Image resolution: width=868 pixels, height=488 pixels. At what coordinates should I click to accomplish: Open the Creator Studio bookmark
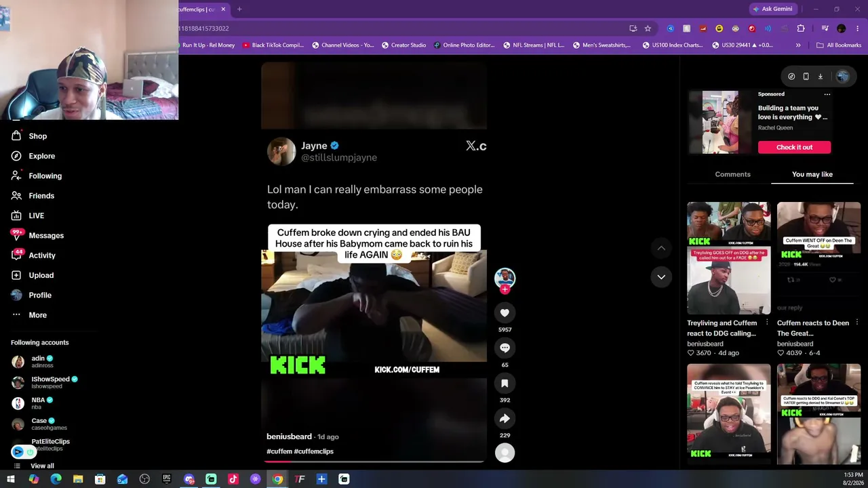coord(403,45)
